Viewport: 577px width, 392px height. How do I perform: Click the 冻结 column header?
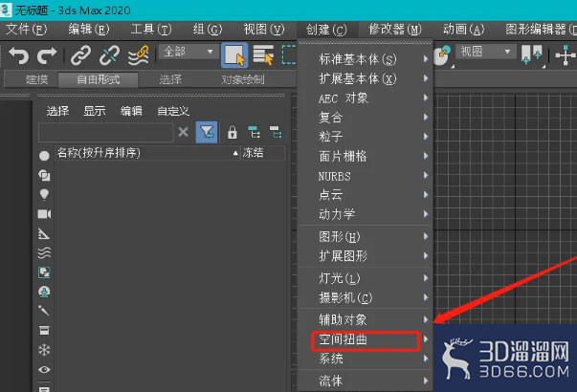(x=263, y=153)
